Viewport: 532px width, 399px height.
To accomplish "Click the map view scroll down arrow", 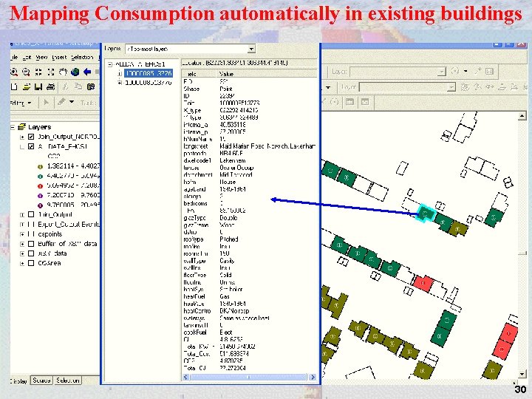I will (522, 374).
